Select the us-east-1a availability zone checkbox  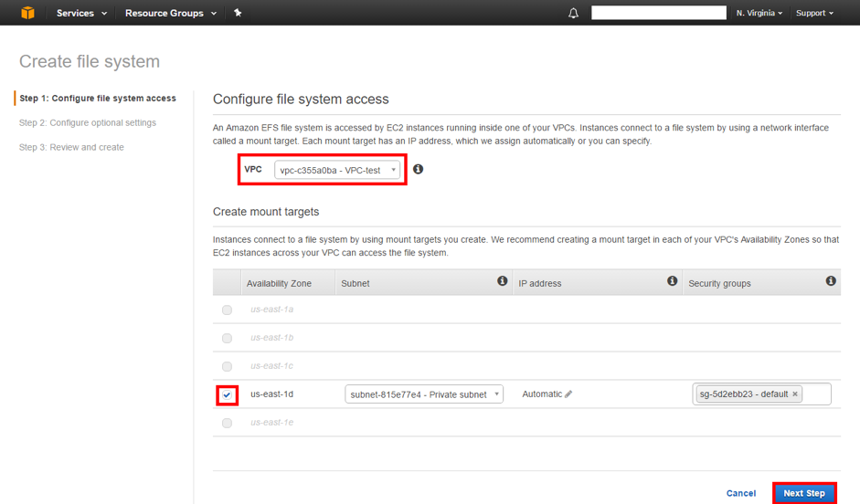click(227, 310)
